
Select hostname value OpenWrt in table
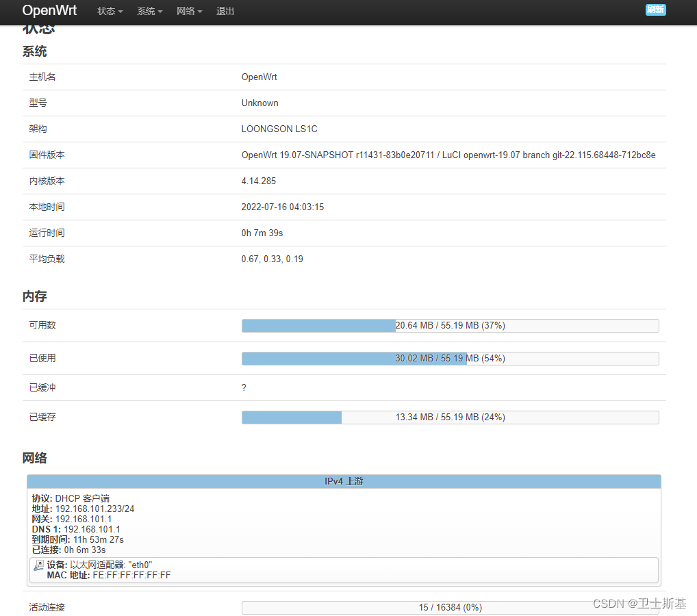[259, 77]
